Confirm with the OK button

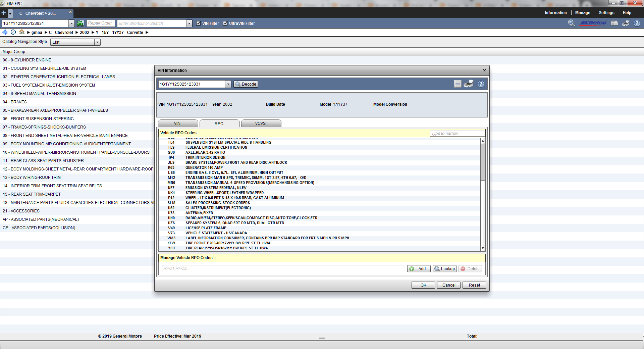(x=423, y=285)
